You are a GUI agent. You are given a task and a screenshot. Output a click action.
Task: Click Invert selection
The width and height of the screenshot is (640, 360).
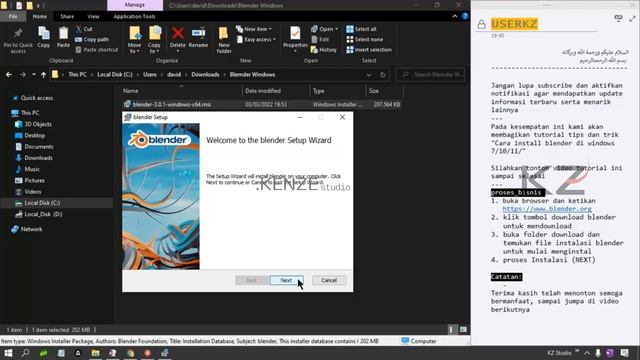tap(369, 50)
